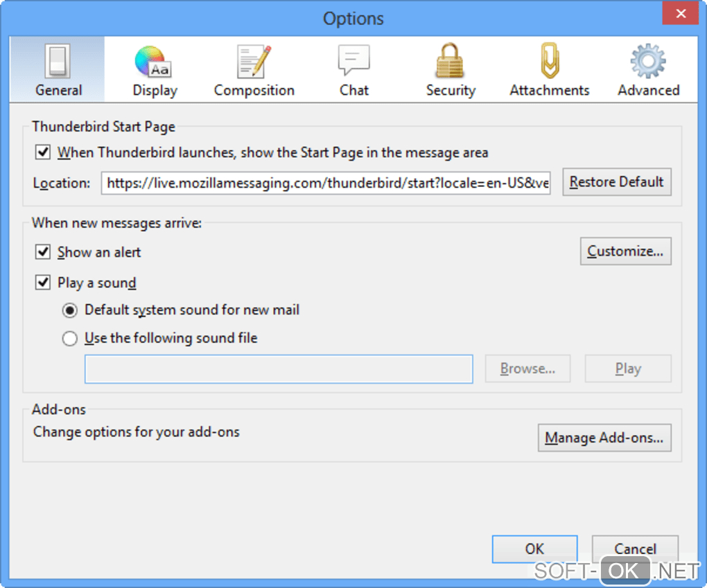Click into the Location URL field
Viewport: 707px width, 588px height.
tap(326, 183)
